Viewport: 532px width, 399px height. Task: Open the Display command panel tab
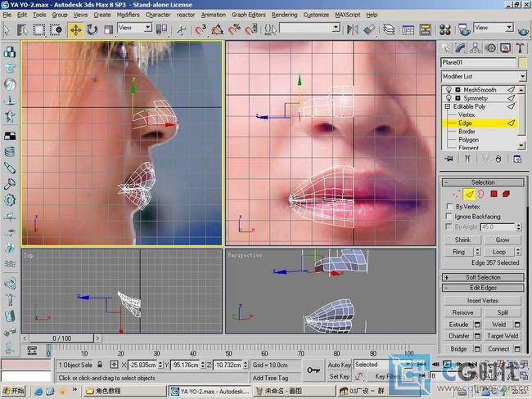[x=506, y=48]
